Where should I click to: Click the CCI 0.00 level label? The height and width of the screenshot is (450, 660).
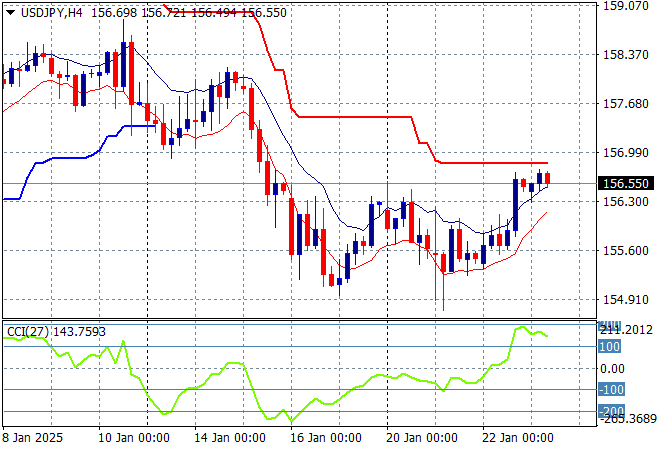612,369
